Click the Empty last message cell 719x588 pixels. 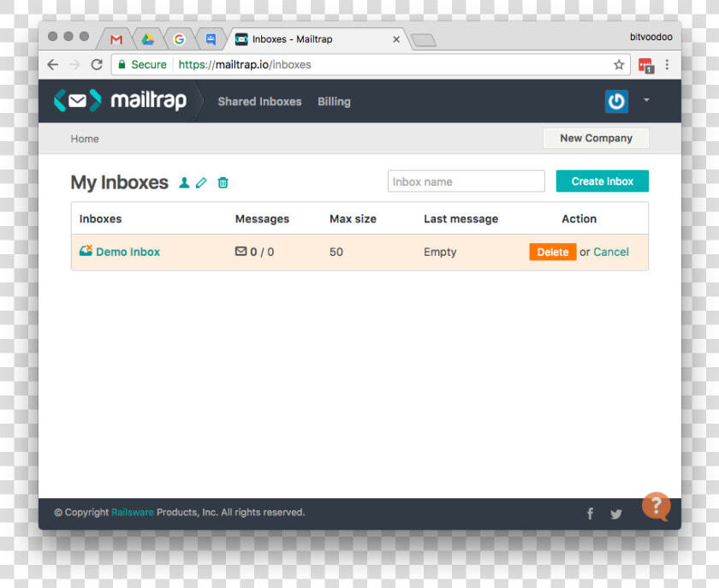click(x=440, y=252)
